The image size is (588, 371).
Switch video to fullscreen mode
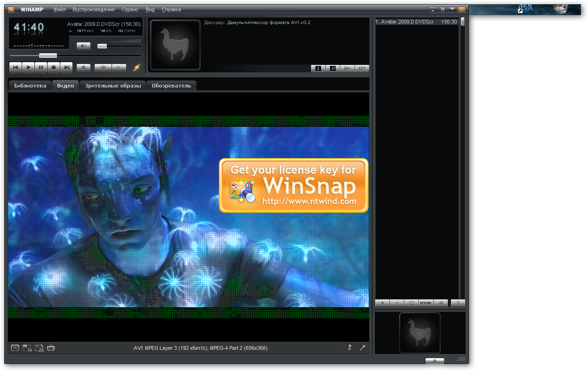tap(15, 348)
